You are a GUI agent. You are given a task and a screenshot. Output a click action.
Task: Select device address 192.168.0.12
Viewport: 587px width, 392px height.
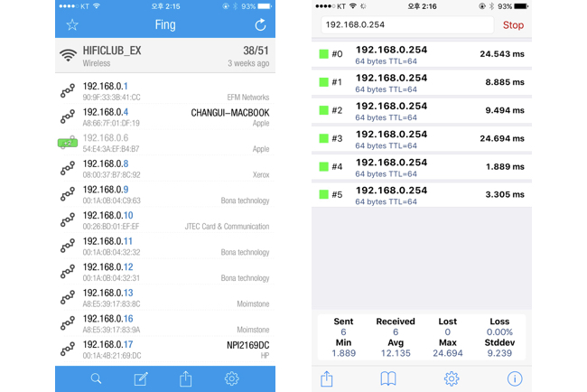point(107,267)
